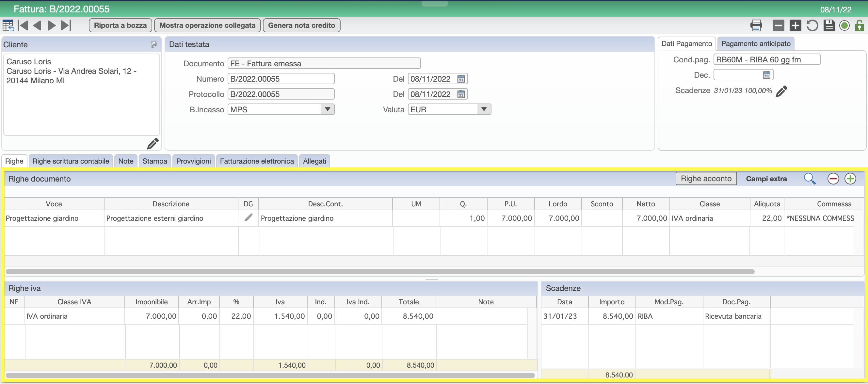This screenshot has height=384, width=868.
Task: Open the Allegati tab
Action: coord(314,161)
